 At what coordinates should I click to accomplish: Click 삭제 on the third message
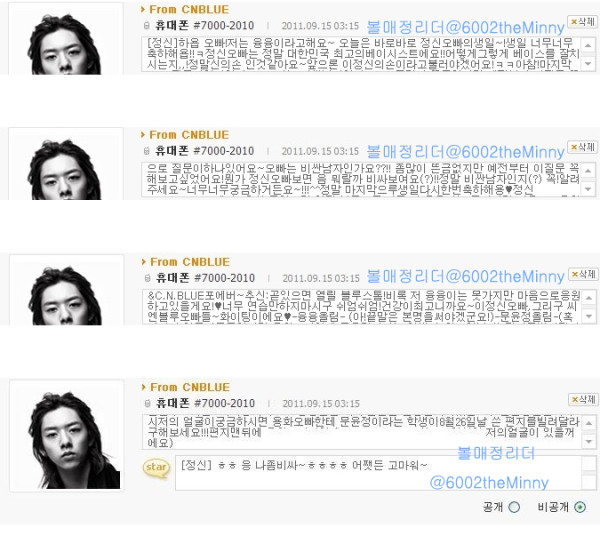pos(583,274)
